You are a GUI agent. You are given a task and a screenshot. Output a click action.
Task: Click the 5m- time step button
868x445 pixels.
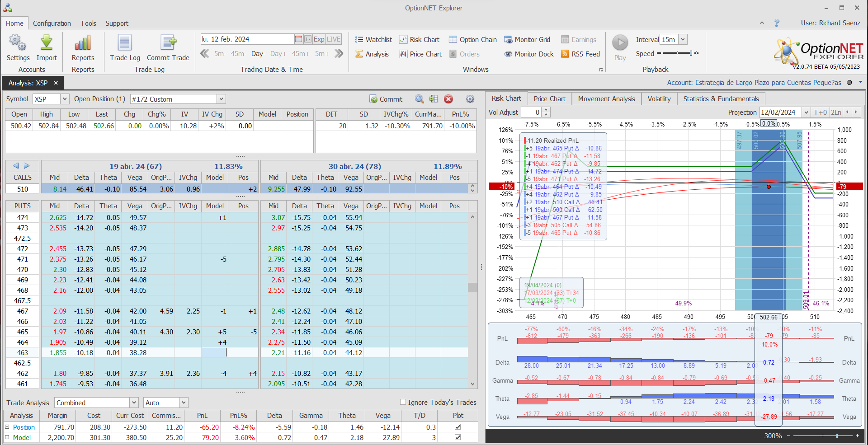click(220, 54)
